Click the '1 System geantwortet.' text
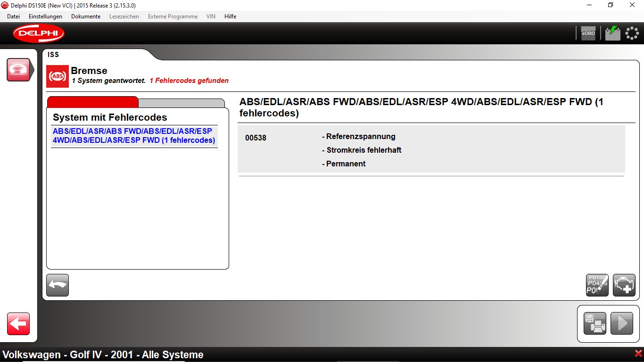644x362 pixels. [109, 81]
